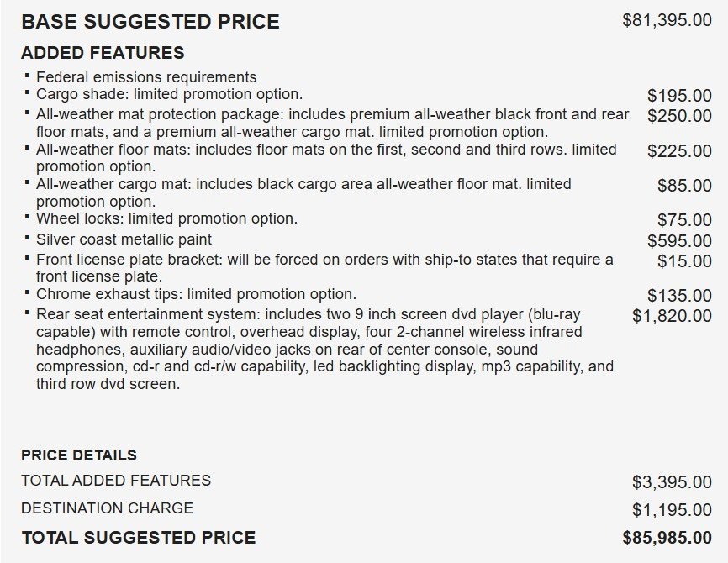
Task: Select the Silver coast metallic paint item
Action: click(x=124, y=239)
